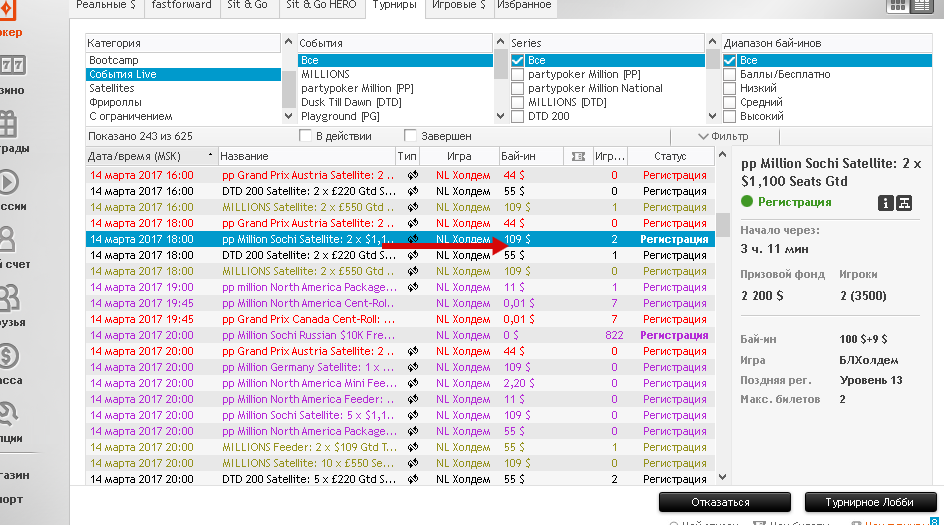Image resolution: width=944 pixels, height=525 pixels.
Task: Select 'Фрироллы' category
Action: tap(183, 102)
